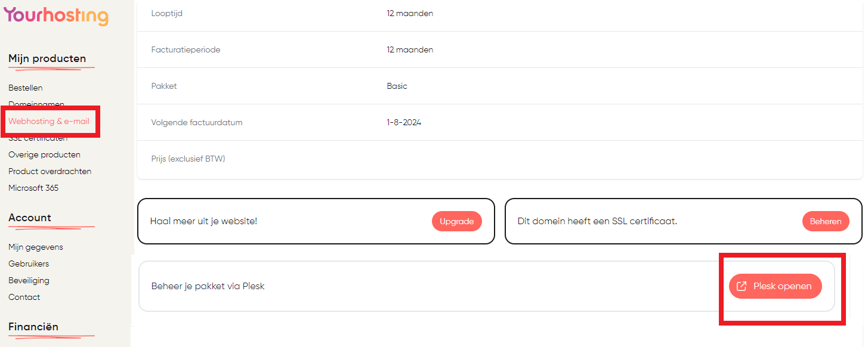Open SSL certificaten in the sidebar
The image size is (868, 347).
point(38,138)
